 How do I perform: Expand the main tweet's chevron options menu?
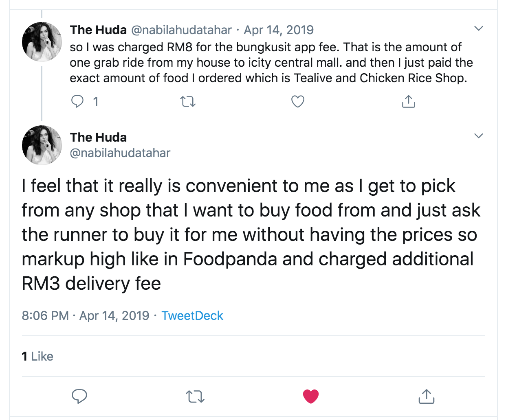pyautogui.click(x=479, y=136)
